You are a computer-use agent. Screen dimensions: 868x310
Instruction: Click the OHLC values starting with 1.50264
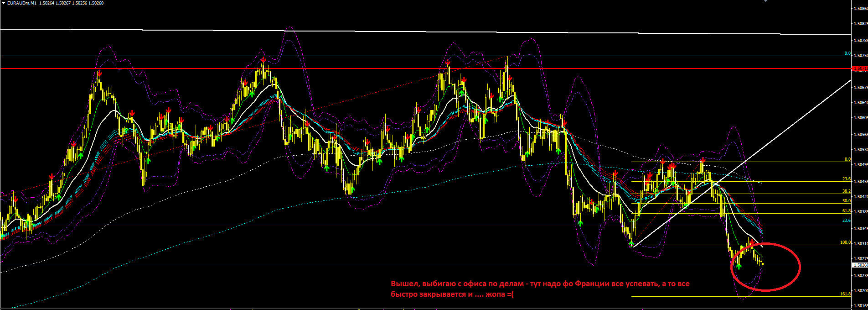(71, 3)
